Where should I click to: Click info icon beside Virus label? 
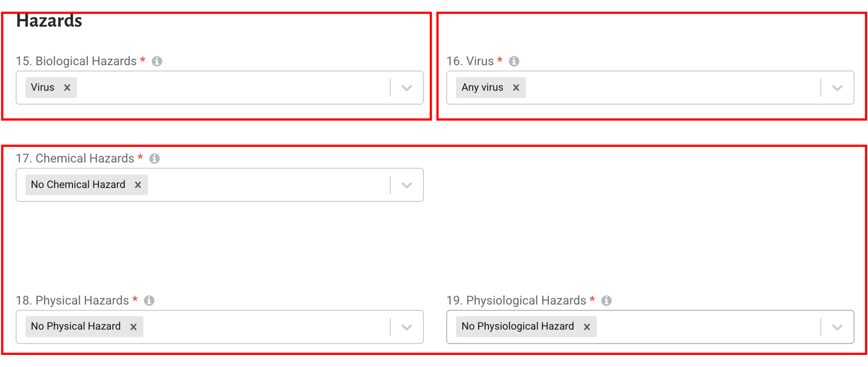coord(514,61)
